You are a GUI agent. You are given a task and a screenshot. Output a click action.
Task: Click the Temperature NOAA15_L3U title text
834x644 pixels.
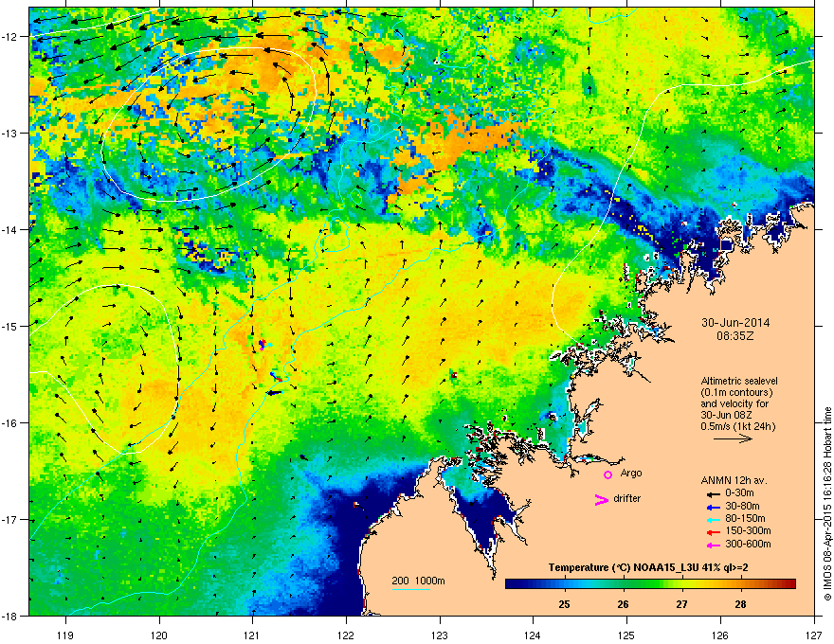pos(648,567)
